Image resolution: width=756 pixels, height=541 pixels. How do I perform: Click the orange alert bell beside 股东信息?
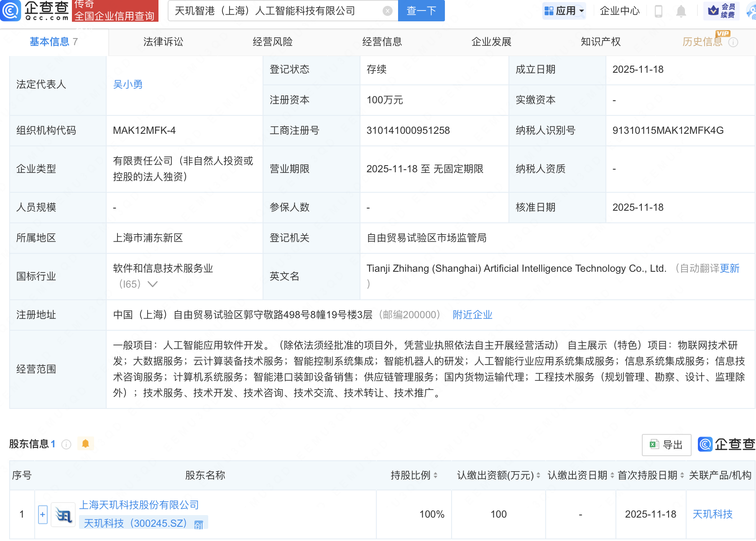point(86,444)
